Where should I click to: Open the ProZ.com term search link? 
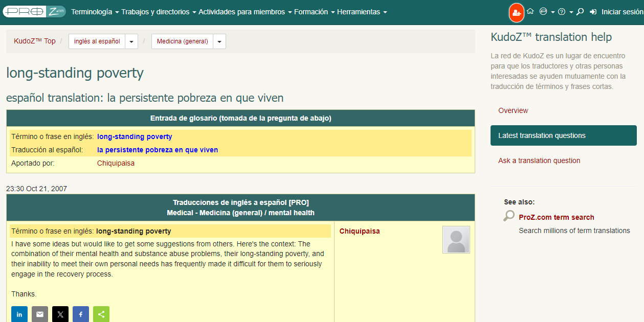[x=556, y=217]
